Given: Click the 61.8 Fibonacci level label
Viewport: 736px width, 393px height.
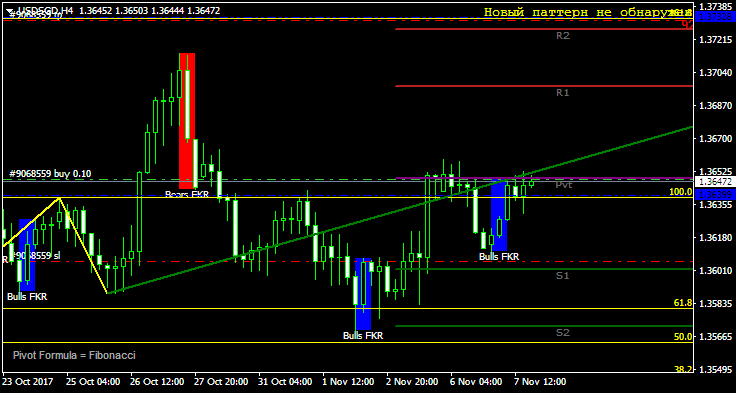Looking at the screenshot, I should tap(683, 303).
